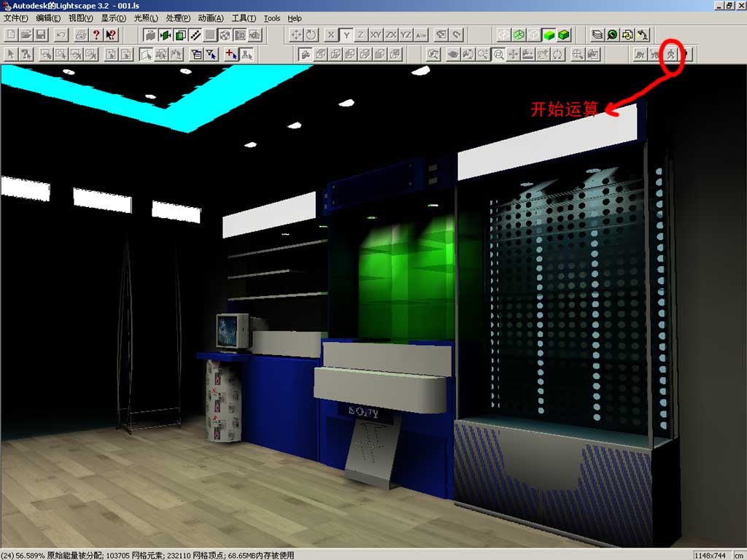
Task: Click the red question mark Help icon
Action: tap(96, 34)
